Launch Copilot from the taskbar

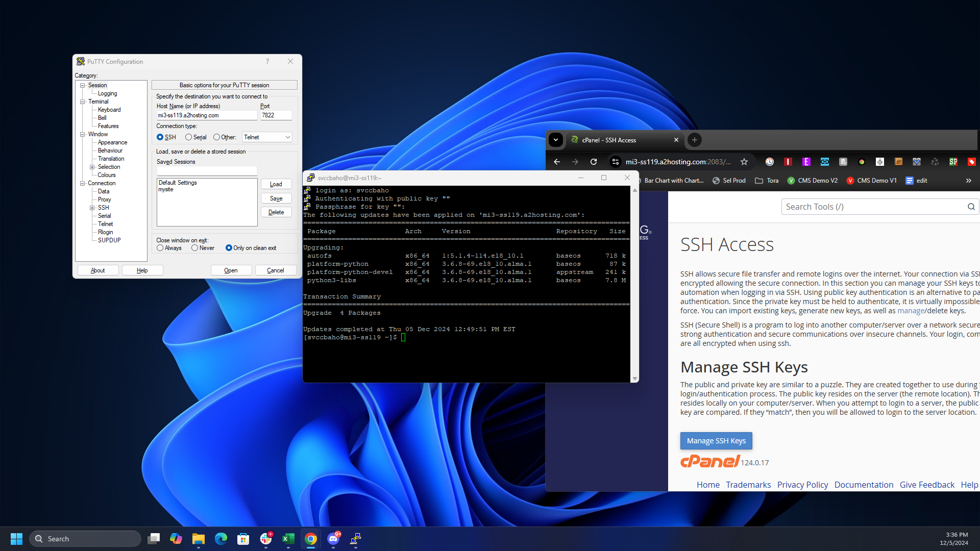176,539
